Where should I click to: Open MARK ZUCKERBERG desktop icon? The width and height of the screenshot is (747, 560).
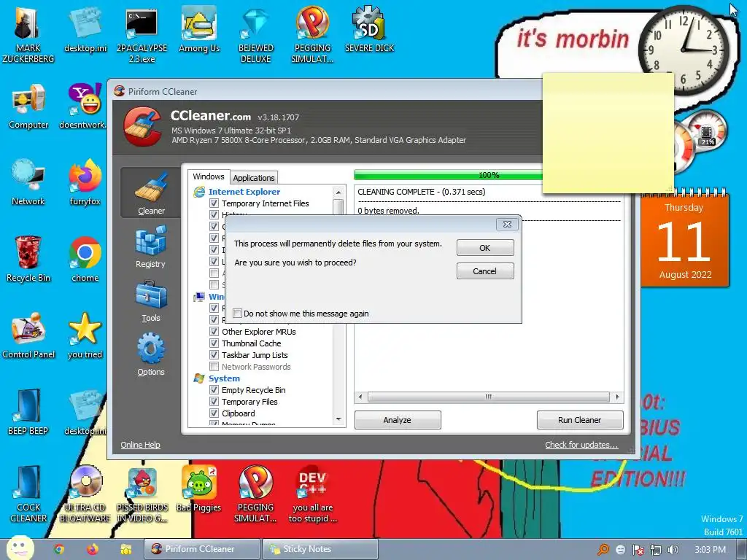pyautogui.click(x=28, y=34)
